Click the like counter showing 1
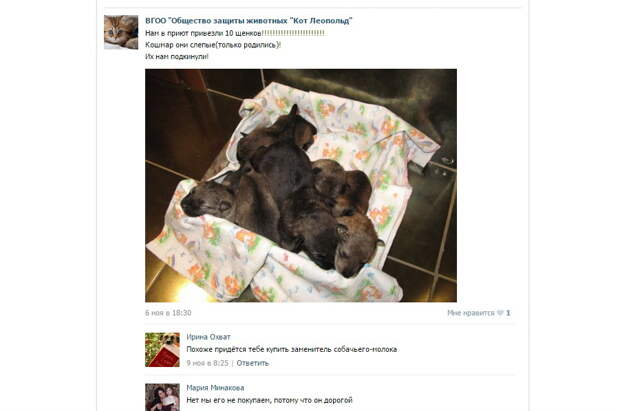The image size is (620, 411). pyautogui.click(x=508, y=313)
